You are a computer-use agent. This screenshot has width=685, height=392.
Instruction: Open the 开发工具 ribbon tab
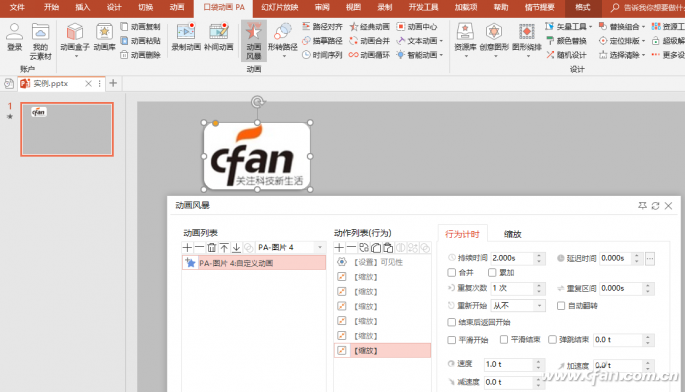pyautogui.click(x=423, y=7)
